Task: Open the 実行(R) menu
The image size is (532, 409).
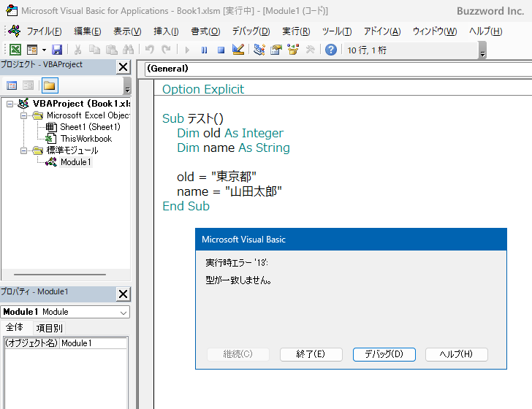Action: click(x=296, y=31)
